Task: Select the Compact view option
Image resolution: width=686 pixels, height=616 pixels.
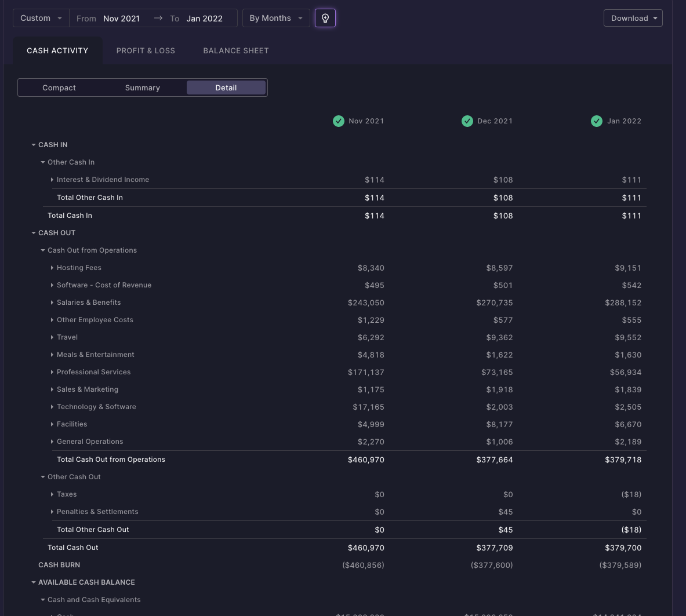Action: click(x=59, y=88)
